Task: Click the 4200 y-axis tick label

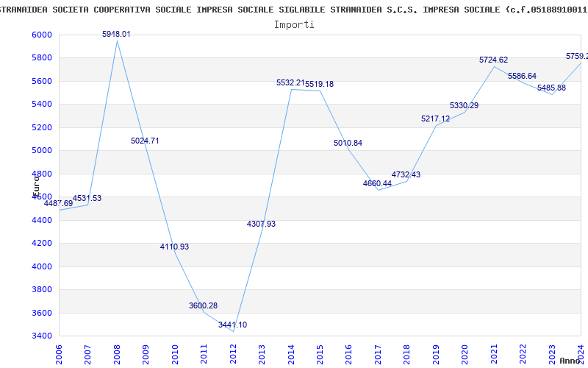Action: [x=42, y=244]
